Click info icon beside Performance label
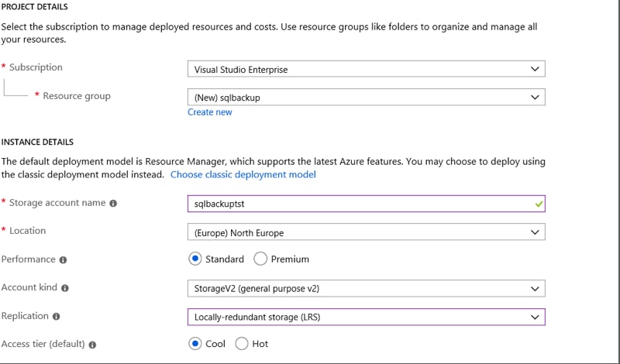The width and height of the screenshot is (620, 364). (63, 259)
